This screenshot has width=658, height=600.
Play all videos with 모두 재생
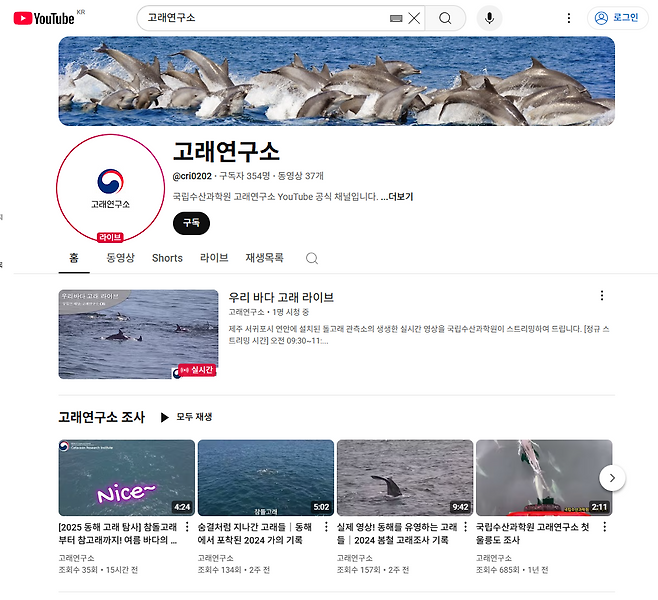point(186,417)
